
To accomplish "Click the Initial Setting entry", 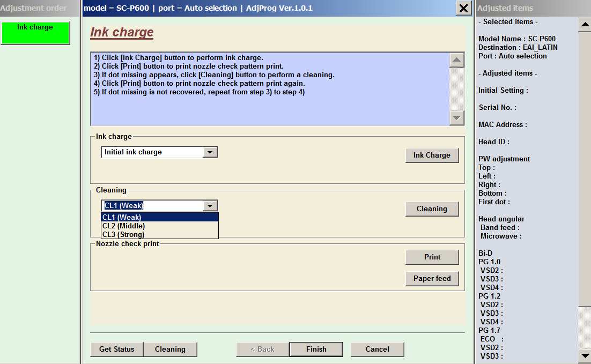I will (x=503, y=91).
